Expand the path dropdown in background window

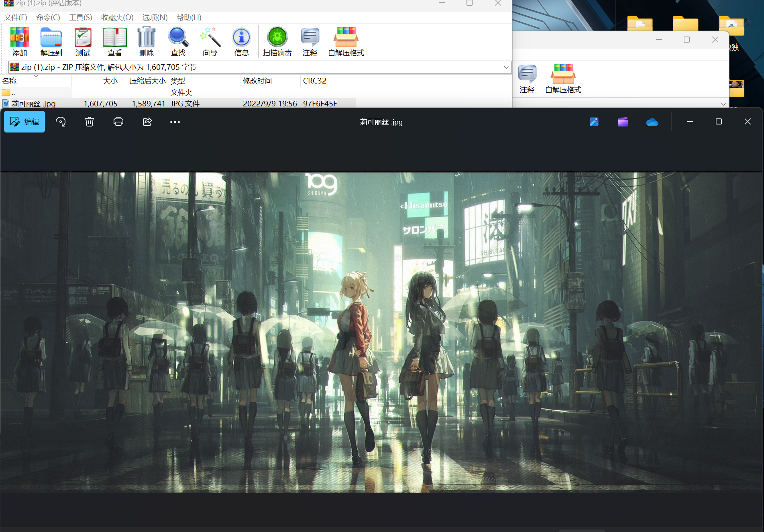point(723,104)
